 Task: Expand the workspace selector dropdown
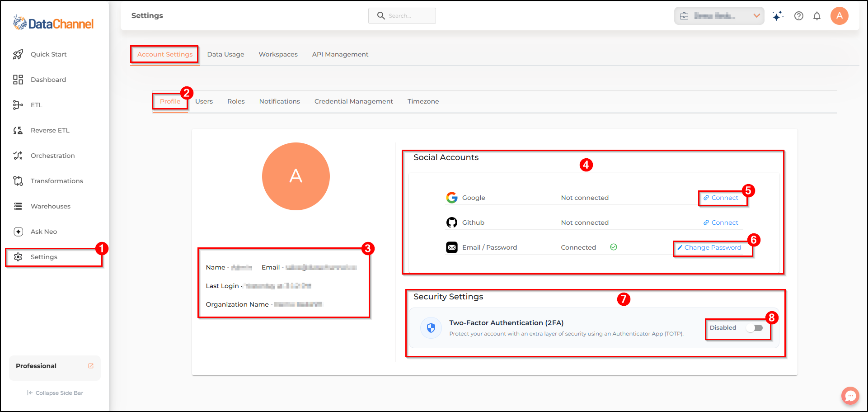click(x=719, y=16)
